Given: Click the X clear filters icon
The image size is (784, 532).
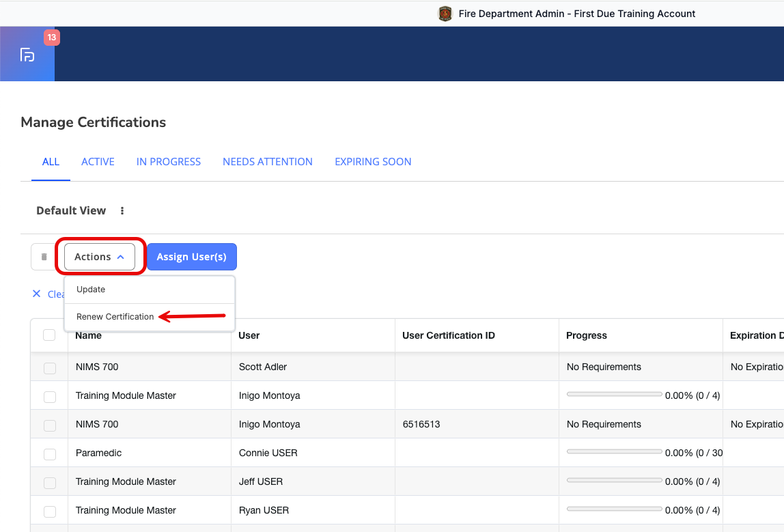Looking at the screenshot, I should tap(37, 294).
